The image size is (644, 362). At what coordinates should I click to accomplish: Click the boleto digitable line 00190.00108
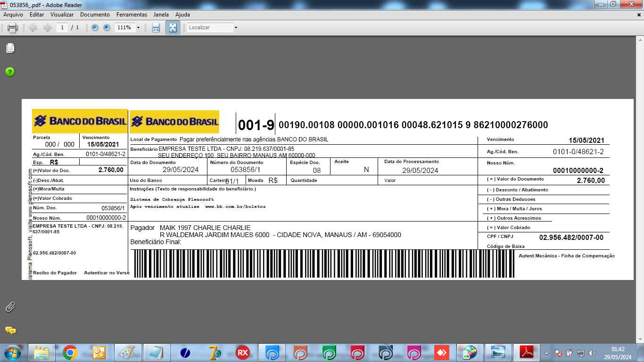(x=413, y=125)
